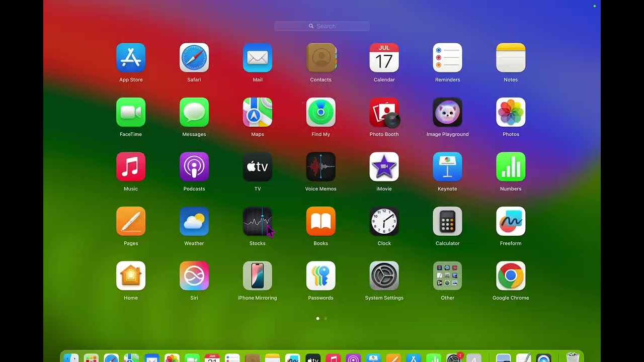Screen dimensions: 644x362
Task: Launch Safari from the Launchpad grid
Action: (194, 58)
